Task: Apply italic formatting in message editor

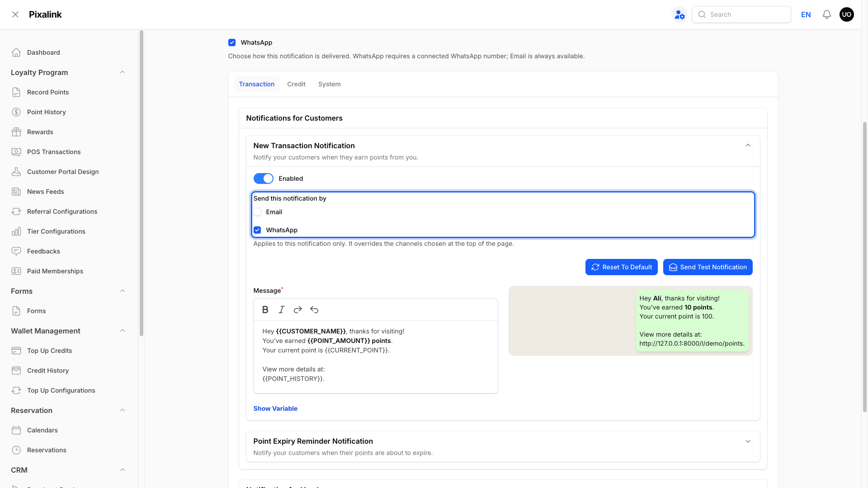Action: click(282, 310)
